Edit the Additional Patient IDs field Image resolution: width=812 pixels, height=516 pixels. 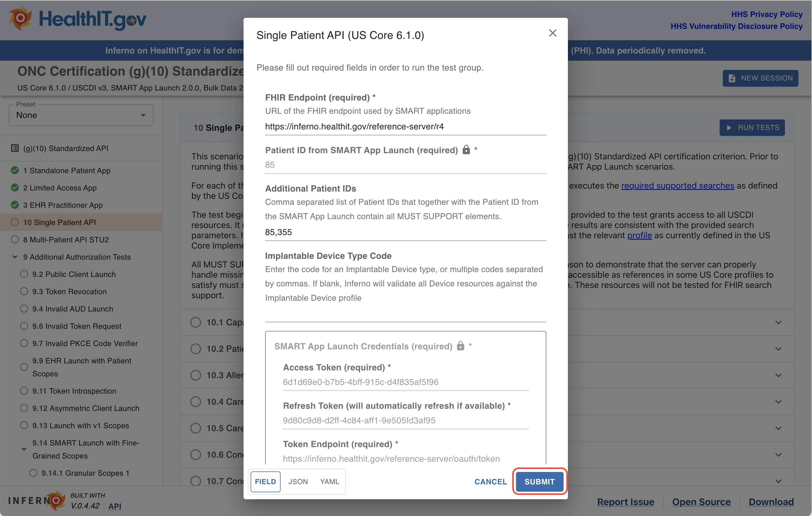pyautogui.click(x=405, y=232)
